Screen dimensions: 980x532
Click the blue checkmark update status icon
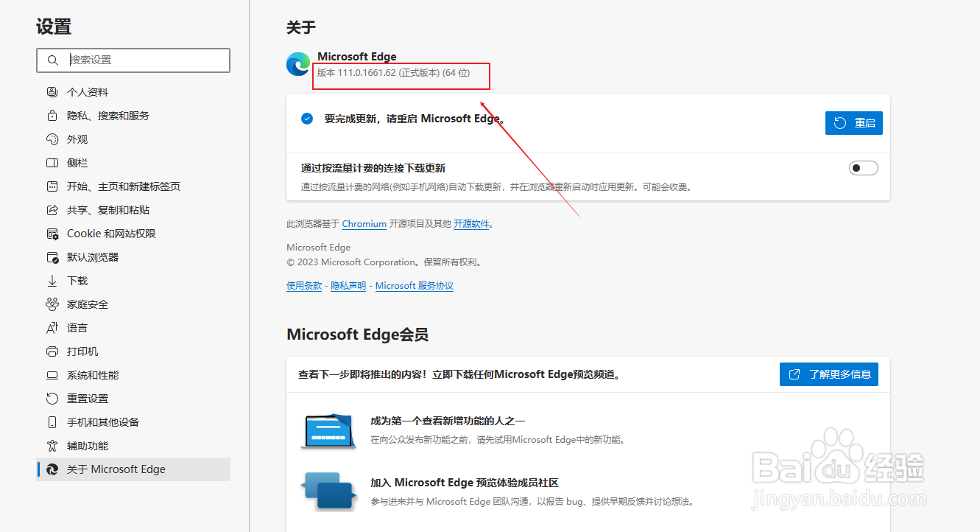307,119
